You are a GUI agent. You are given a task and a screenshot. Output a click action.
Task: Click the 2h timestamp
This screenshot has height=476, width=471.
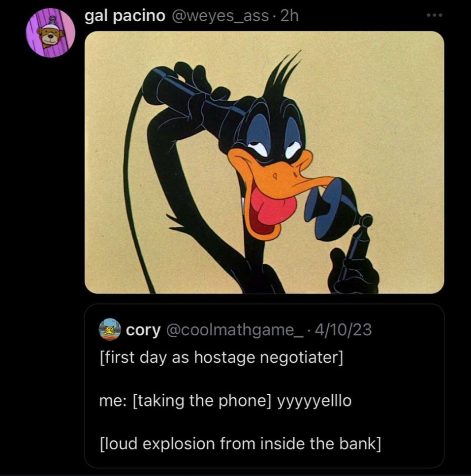(290, 16)
